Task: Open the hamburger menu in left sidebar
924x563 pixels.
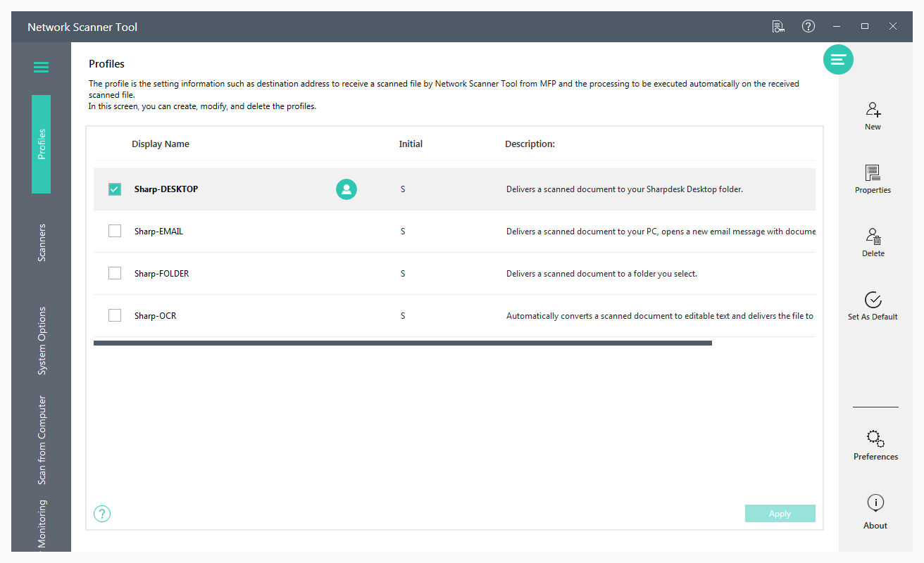Action: pos(41,68)
